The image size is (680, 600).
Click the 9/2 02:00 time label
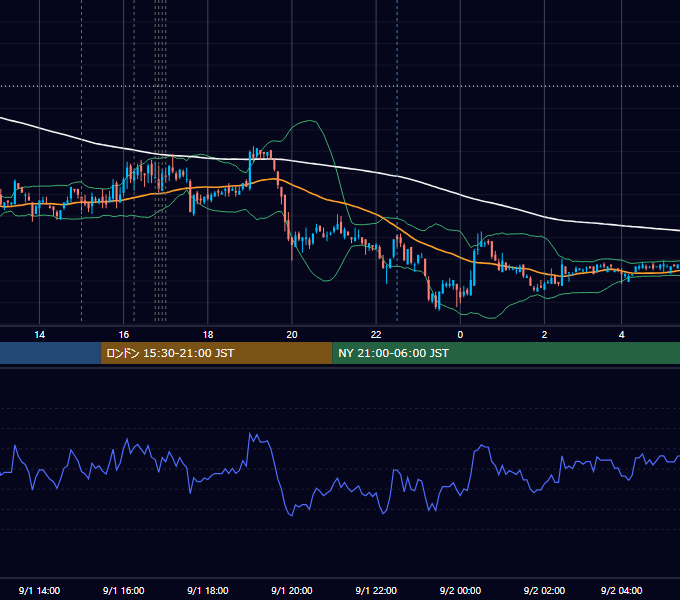(544, 590)
